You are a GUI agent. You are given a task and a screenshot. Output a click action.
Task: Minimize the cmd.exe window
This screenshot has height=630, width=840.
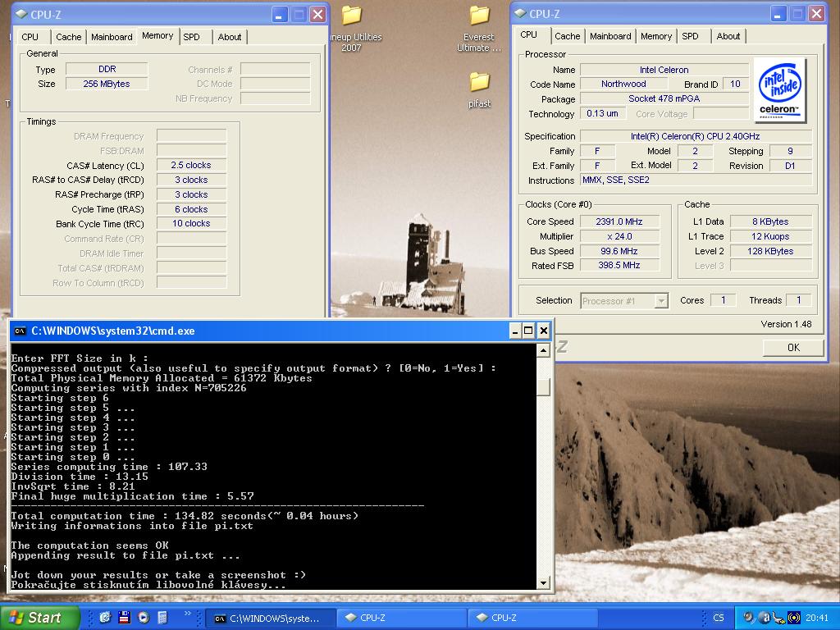tap(514, 331)
